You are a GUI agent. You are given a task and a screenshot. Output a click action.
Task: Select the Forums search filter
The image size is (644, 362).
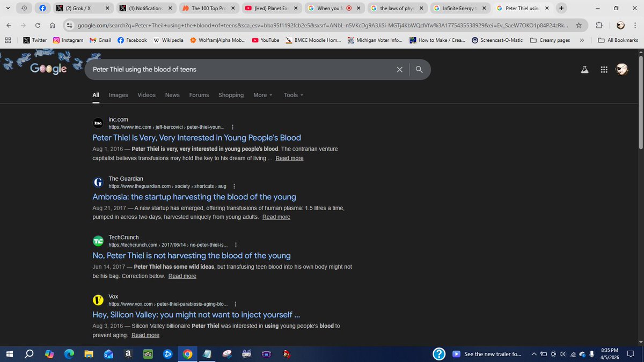pos(199,95)
